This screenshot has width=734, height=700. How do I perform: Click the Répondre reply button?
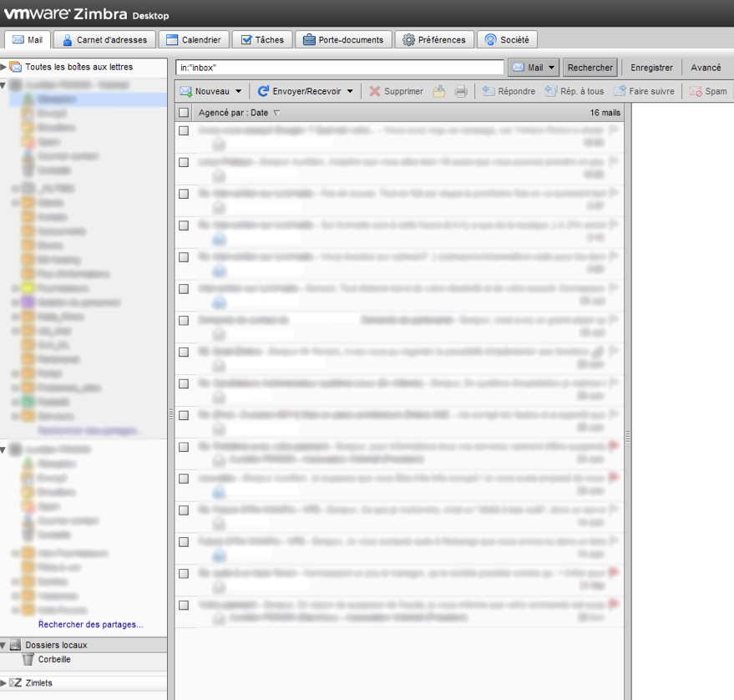click(509, 91)
